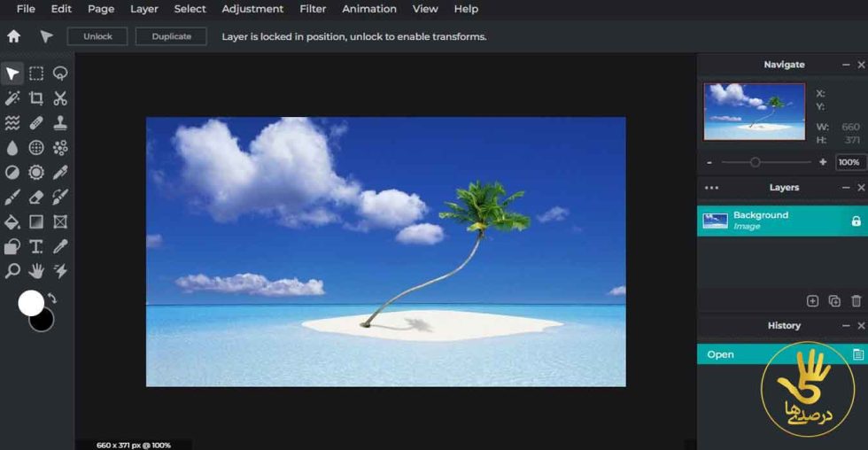Swap foreground and background colors
Viewport: 868px width, 450px height.
52,298
